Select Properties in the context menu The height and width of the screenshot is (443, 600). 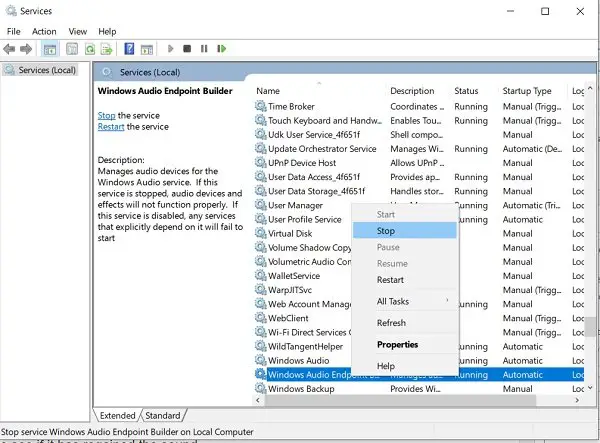(x=397, y=345)
